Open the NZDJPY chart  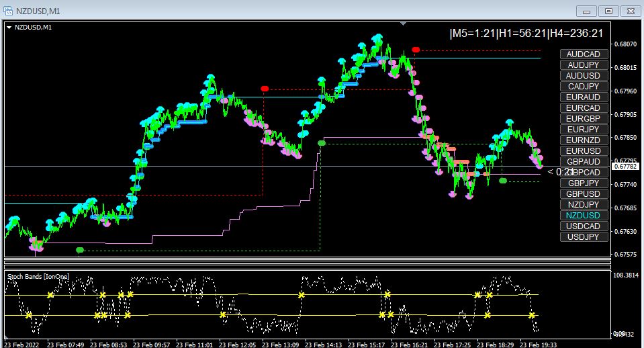pyautogui.click(x=584, y=205)
